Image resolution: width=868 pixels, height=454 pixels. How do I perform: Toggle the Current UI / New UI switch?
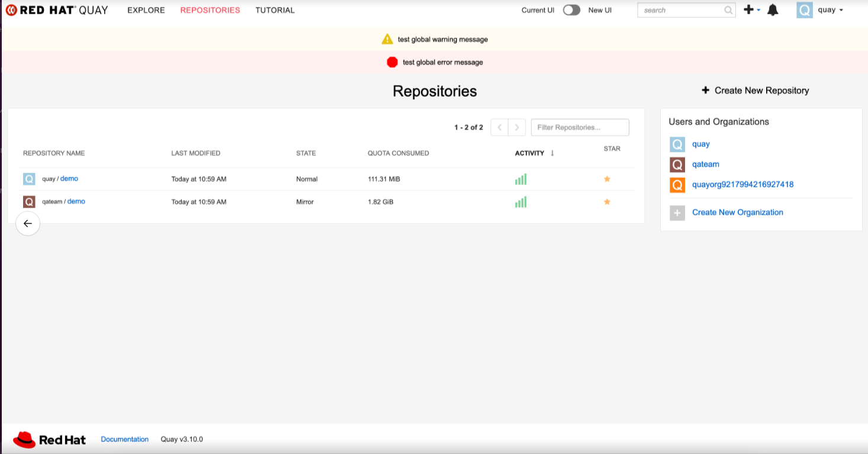click(x=571, y=10)
